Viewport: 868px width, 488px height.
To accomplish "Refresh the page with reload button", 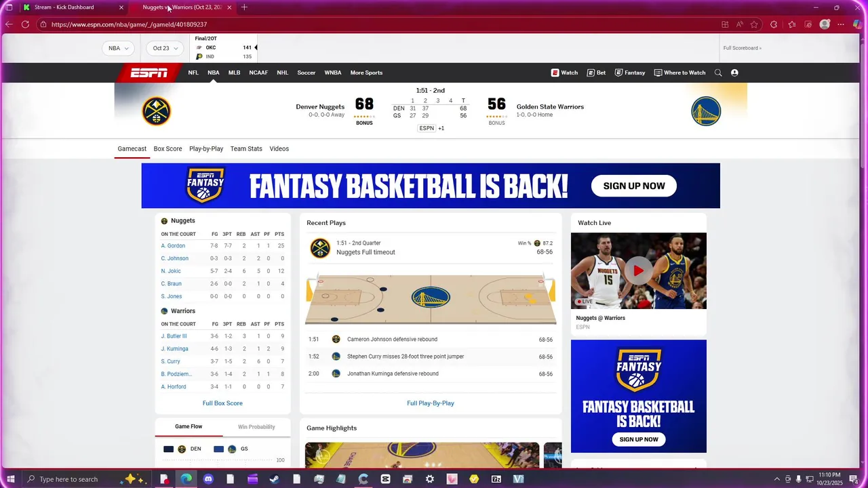I will pos(25,24).
